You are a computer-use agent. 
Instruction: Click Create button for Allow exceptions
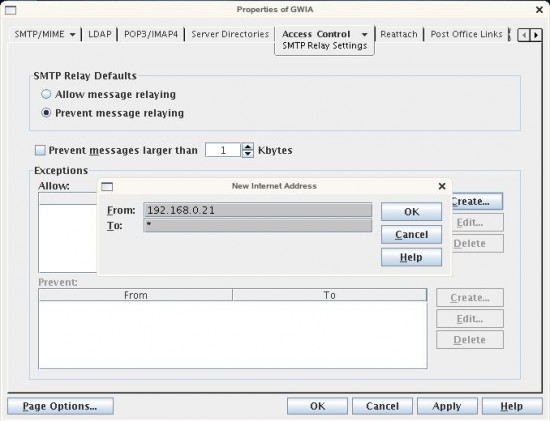(477, 201)
